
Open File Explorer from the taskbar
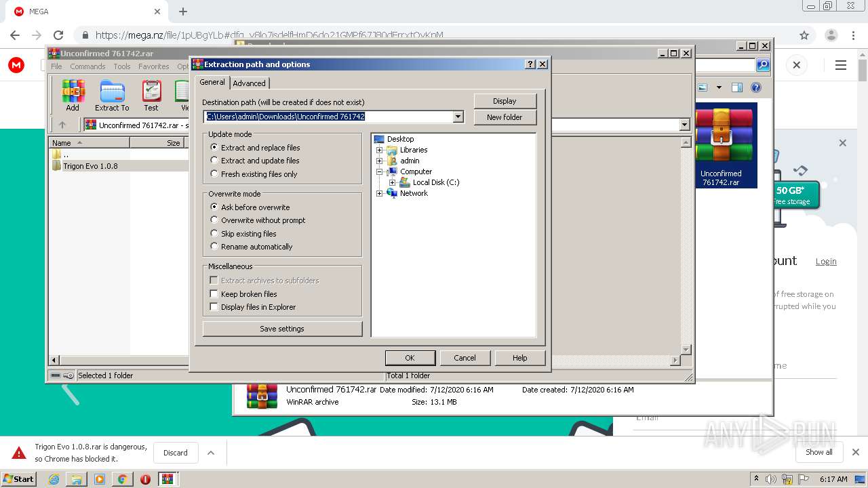pos(77,479)
